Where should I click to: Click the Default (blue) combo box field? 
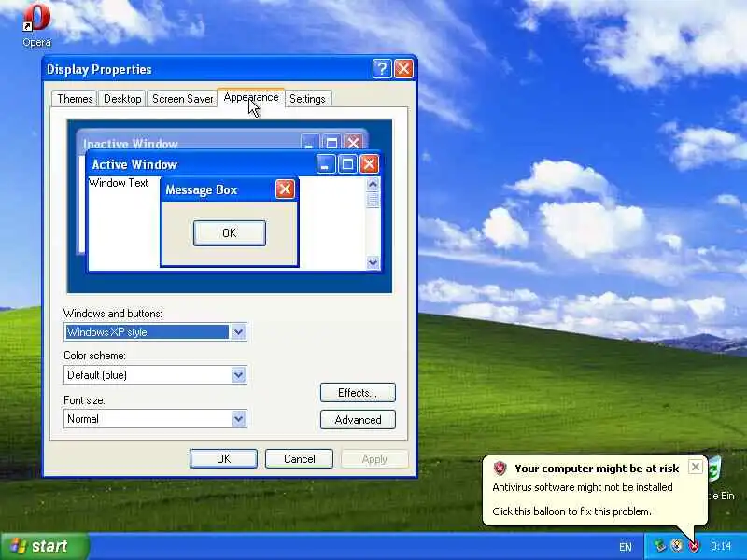(x=155, y=375)
